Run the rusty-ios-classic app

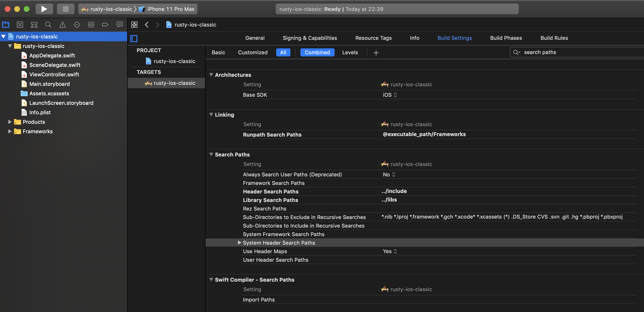tap(44, 9)
